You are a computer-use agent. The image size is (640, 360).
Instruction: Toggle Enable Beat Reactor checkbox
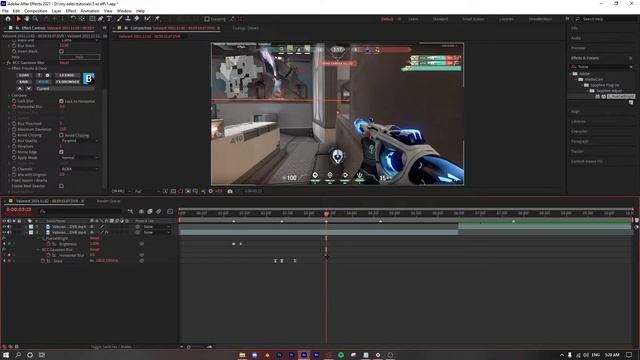61,186
